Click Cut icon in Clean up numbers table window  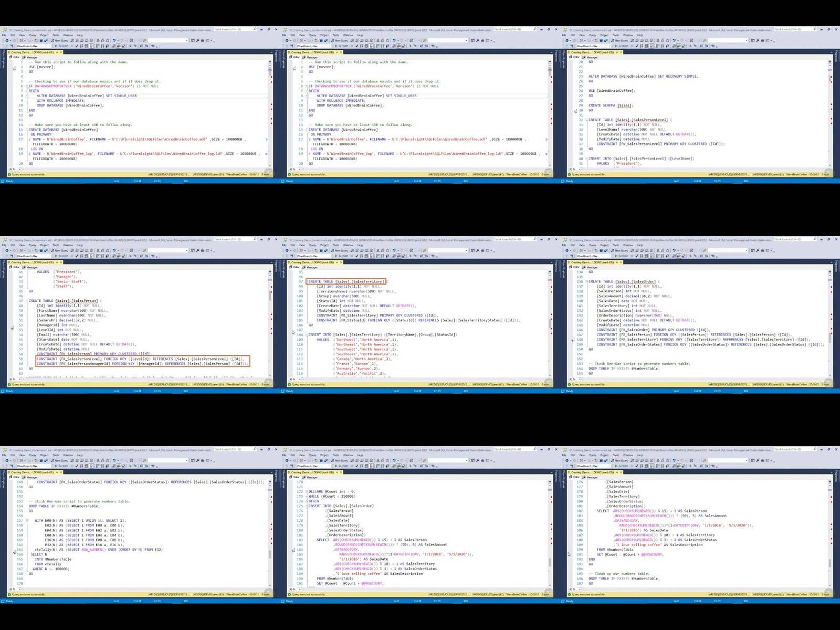tap(658, 460)
